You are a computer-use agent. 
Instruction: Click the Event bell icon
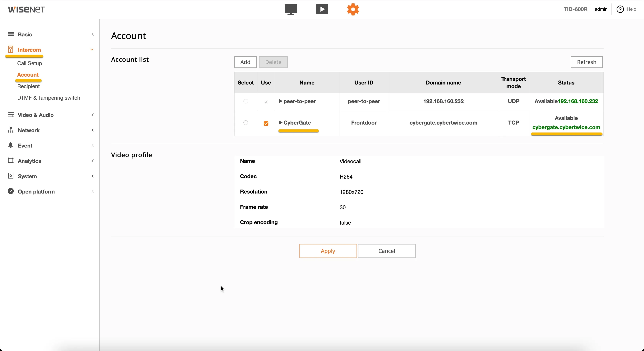point(11,145)
